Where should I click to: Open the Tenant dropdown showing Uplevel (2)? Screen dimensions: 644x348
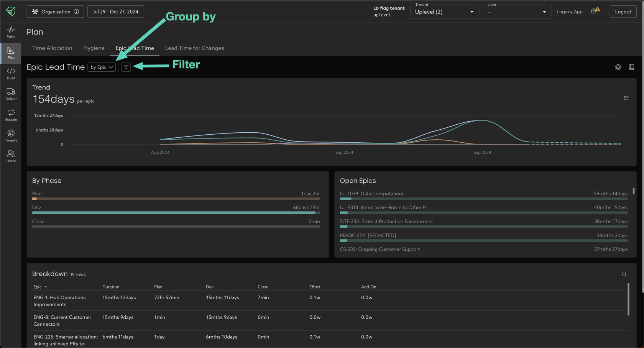[444, 12]
